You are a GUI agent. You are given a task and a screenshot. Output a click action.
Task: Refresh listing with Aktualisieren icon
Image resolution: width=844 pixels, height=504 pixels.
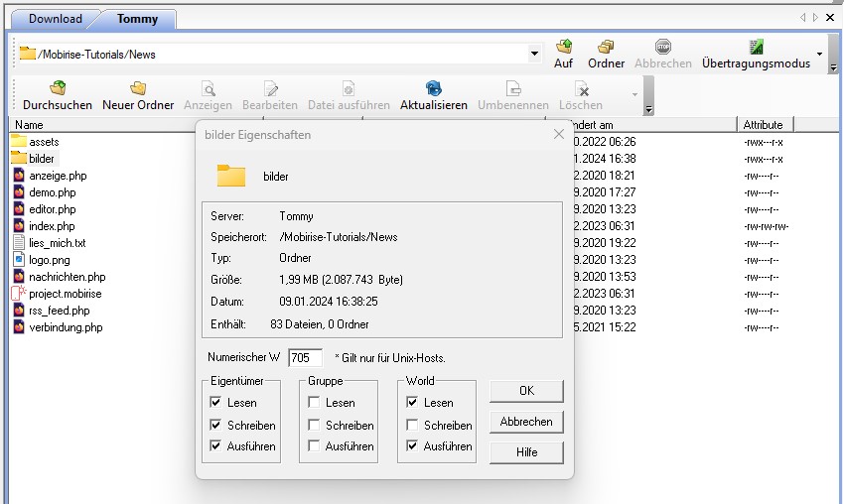coord(434,89)
